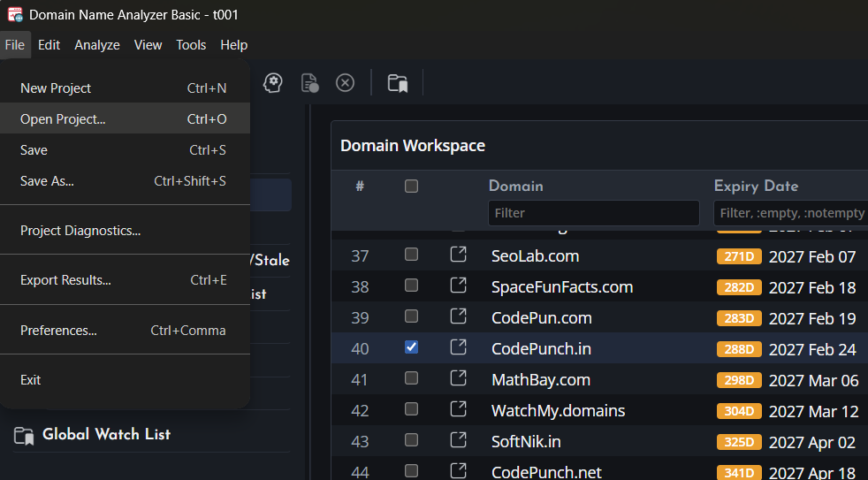Click the 2027 Feb 19 expiry date
The height and width of the screenshot is (480, 868).
[812, 318]
